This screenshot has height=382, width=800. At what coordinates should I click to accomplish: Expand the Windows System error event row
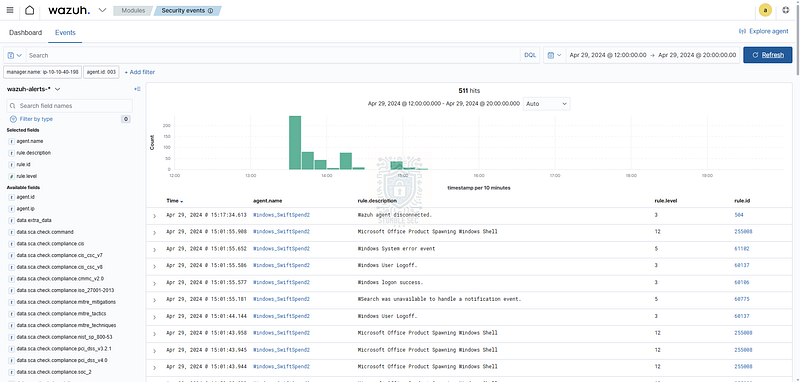155,249
